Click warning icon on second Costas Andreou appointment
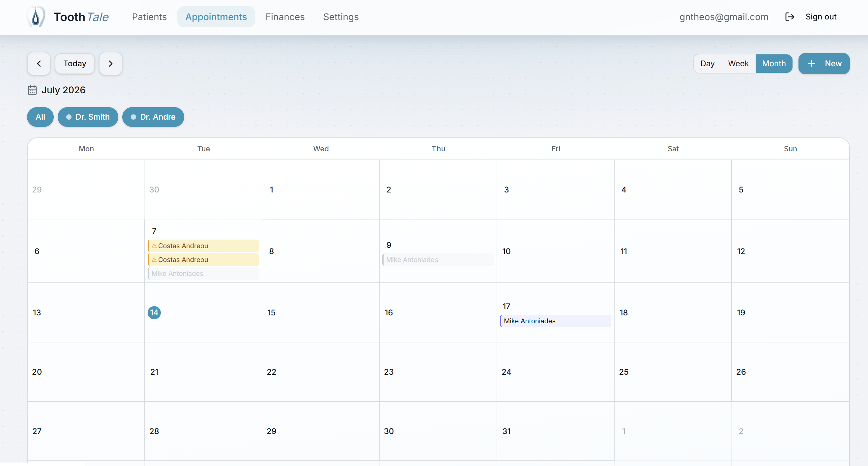 tap(154, 260)
